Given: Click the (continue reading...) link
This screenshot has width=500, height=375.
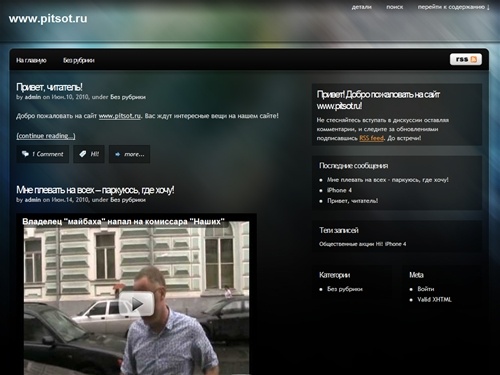Looking at the screenshot, I should 46,136.
